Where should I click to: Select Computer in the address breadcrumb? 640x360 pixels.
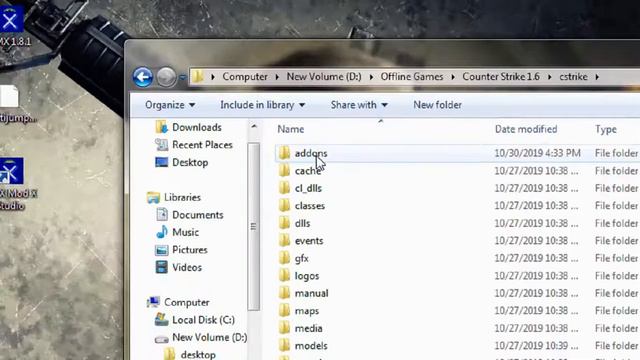point(245,77)
